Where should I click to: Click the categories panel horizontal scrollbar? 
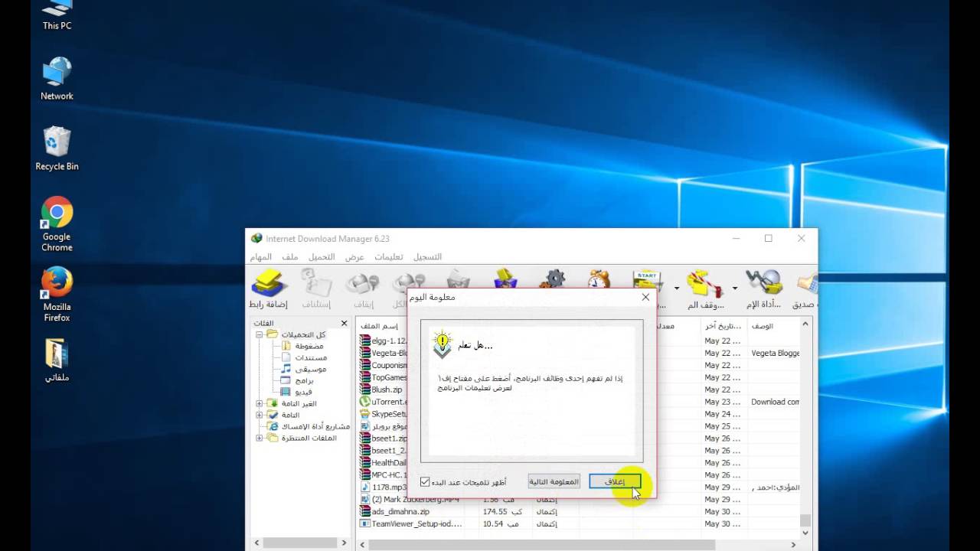click(299, 543)
